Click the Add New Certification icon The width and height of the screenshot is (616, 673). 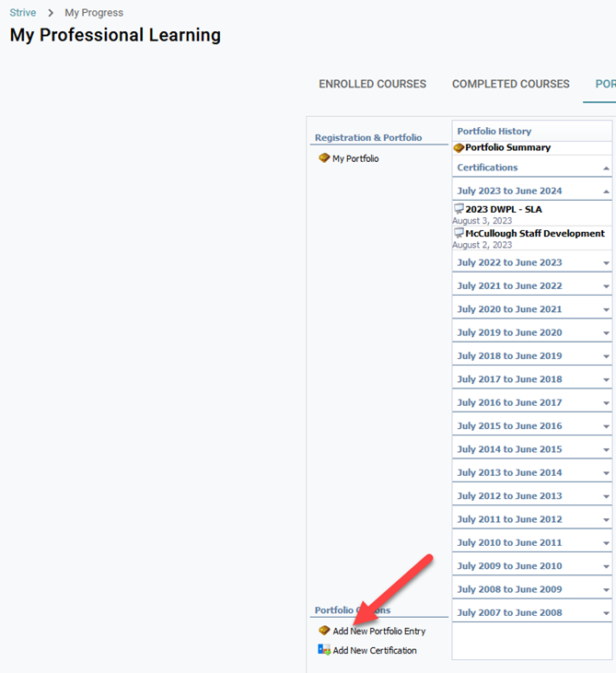point(324,650)
